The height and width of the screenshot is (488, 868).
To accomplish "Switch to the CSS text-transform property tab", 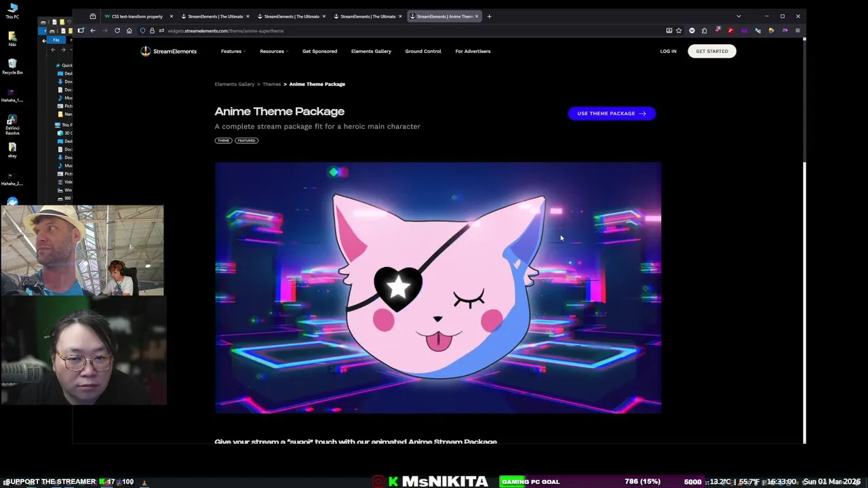I will [138, 16].
